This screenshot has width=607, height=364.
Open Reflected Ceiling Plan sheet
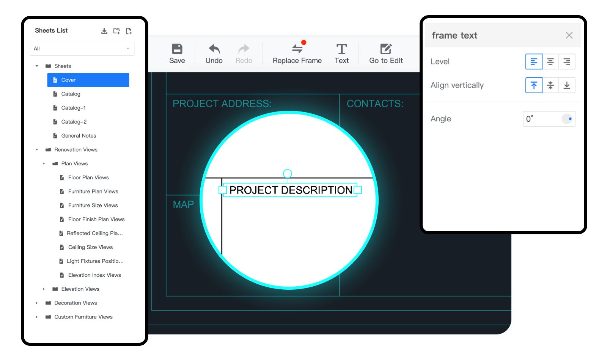[94, 233]
